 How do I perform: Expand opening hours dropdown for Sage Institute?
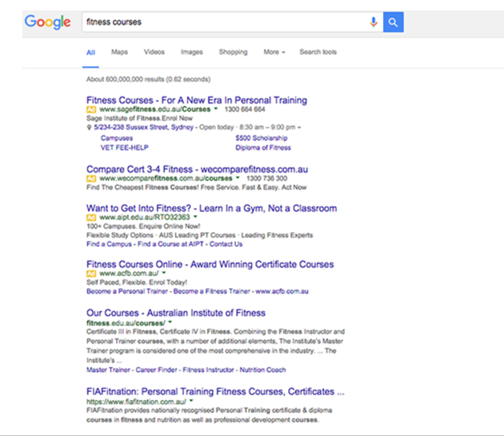(299, 128)
